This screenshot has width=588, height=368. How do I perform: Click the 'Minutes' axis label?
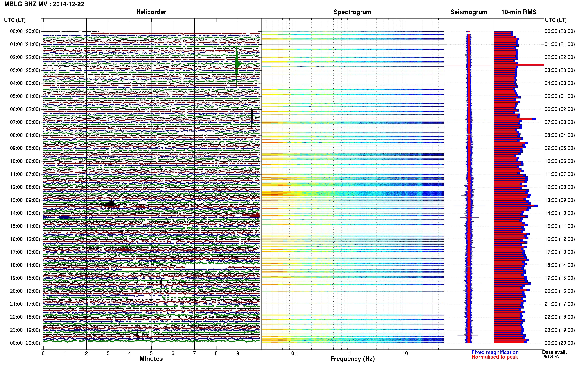click(x=151, y=359)
